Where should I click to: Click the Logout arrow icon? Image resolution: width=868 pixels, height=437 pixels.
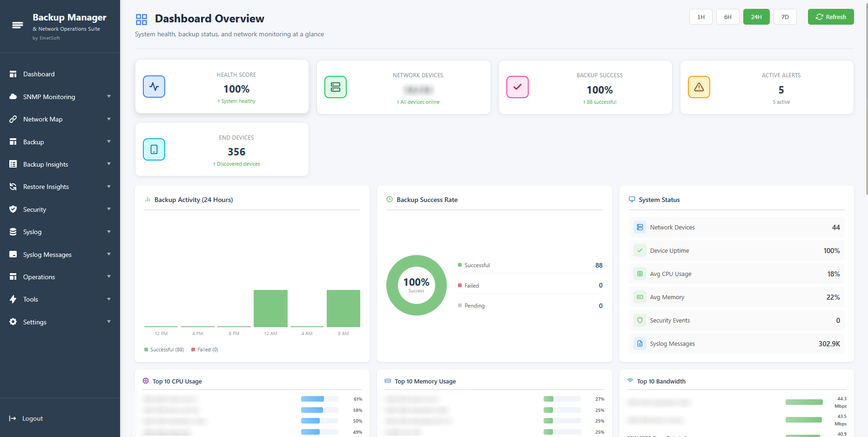13,418
